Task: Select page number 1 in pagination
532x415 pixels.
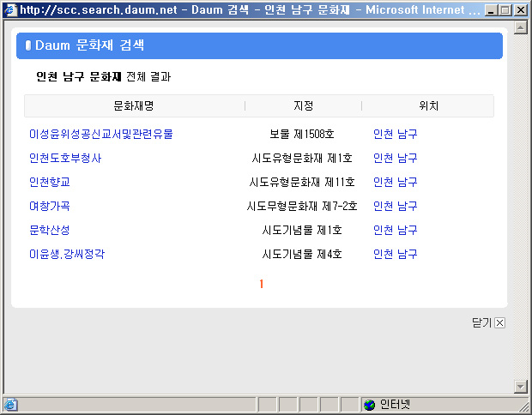Action: click(261, 284)
